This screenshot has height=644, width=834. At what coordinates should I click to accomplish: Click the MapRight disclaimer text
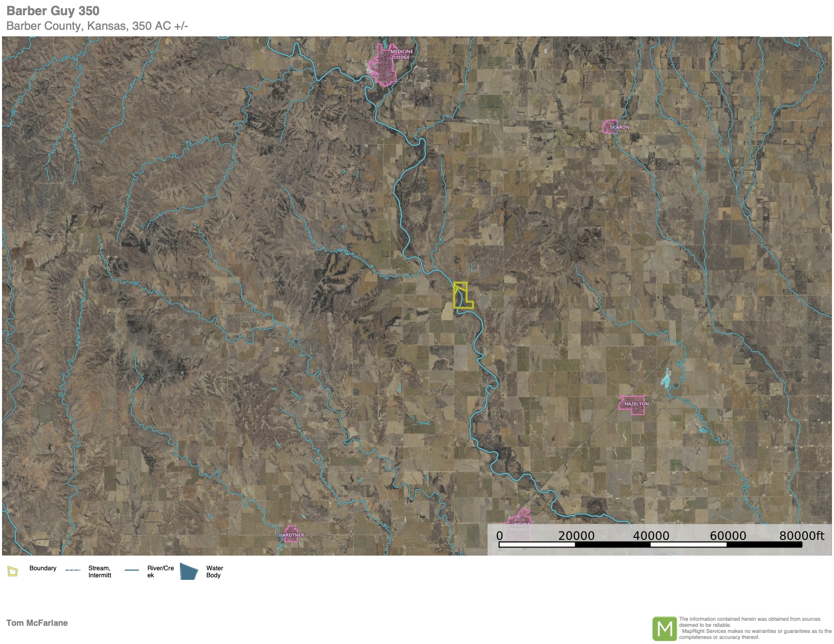tap(754, 628)
